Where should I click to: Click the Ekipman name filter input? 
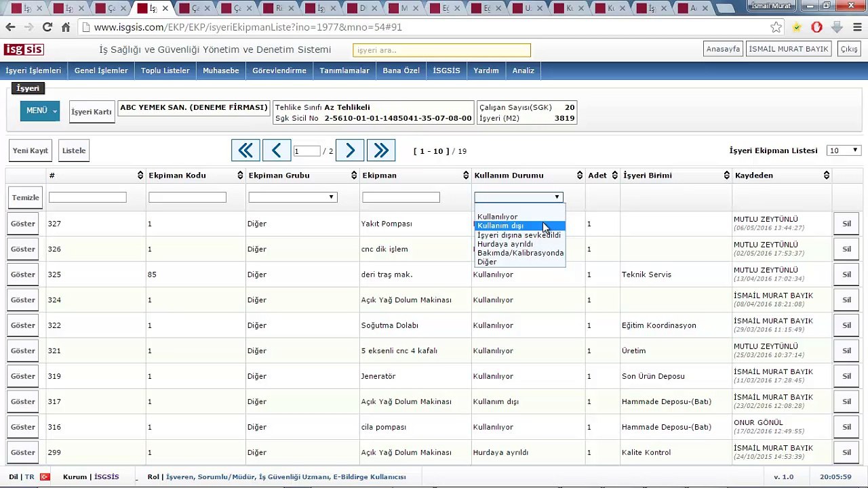click(401, 197)
